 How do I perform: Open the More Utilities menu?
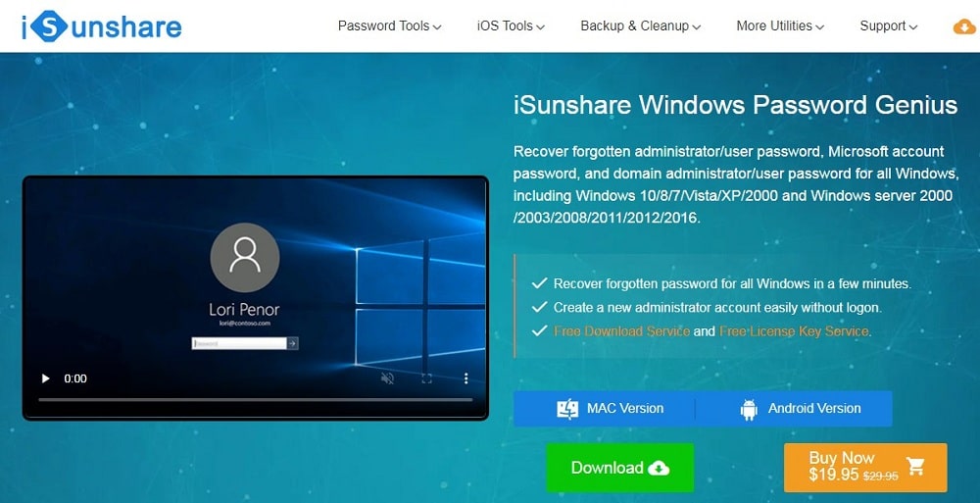(780, 26)
